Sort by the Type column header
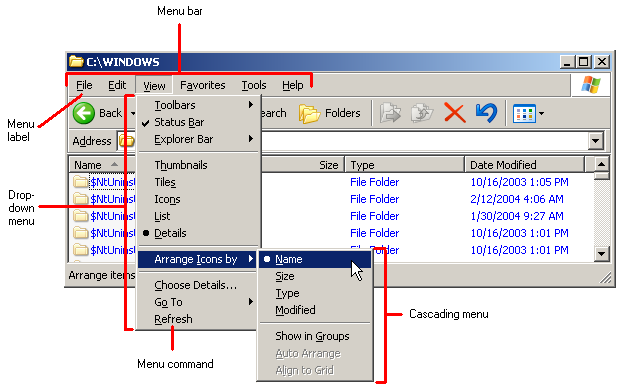This screenshot has width=623, height=392. tap(404, 165)
